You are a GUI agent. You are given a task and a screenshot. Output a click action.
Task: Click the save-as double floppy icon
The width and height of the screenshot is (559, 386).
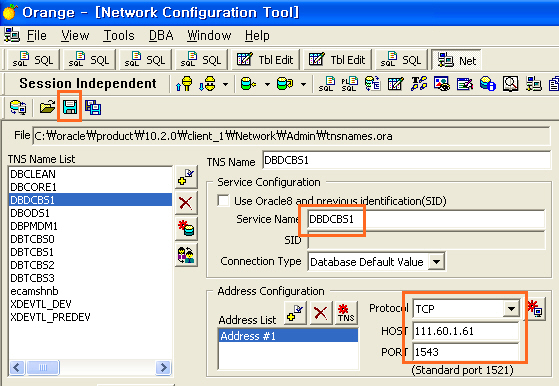(x=93, y=107)
